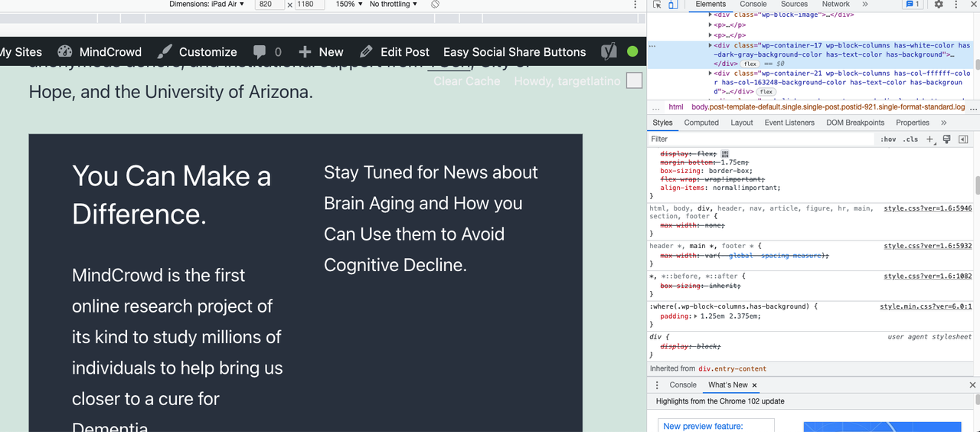Select the Layout tab

tap(742, 123)
